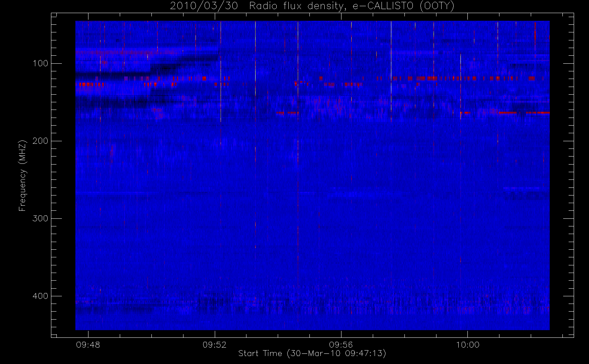Click the 09:52 time tick label
The height and width of the screenshot is (364, 589).
[214, 345]
